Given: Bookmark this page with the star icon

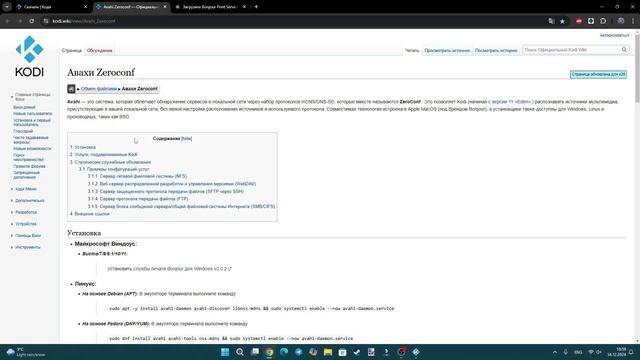Looking at the screenshot, I should click(x=562, y=21).
